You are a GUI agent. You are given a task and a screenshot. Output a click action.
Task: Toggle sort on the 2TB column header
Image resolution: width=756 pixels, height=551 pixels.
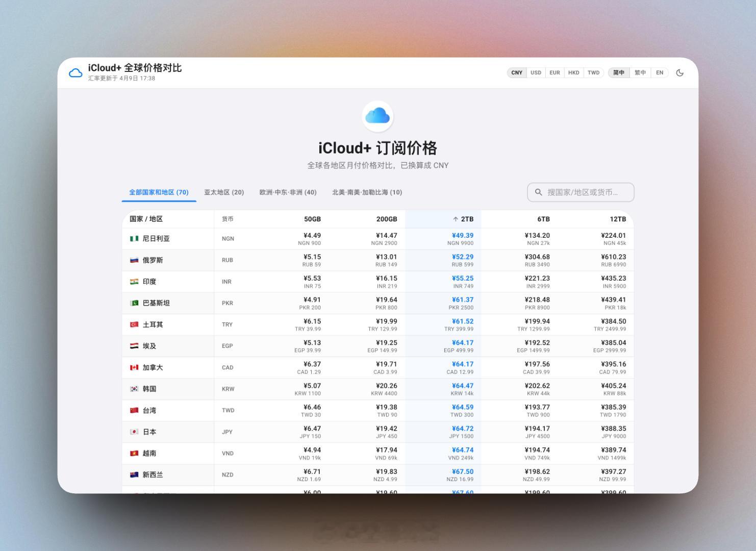pyautogui.click(x=463, y=219)
